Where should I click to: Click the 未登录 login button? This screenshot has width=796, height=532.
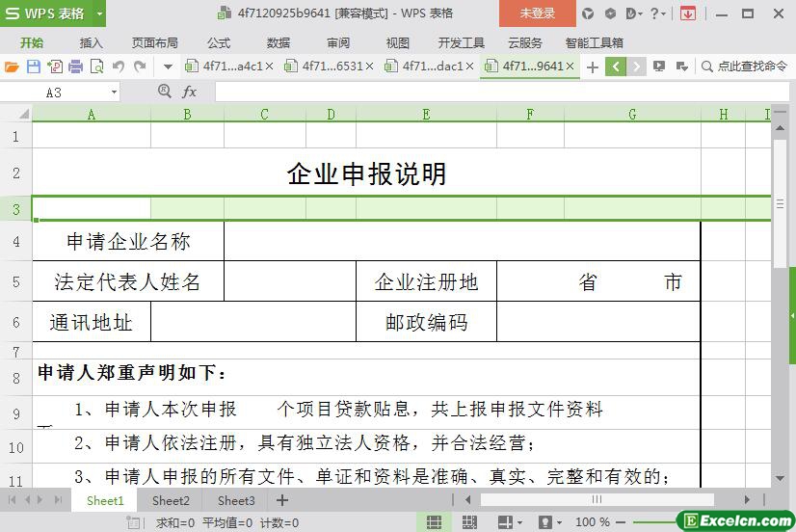click(x=537, y=13)
